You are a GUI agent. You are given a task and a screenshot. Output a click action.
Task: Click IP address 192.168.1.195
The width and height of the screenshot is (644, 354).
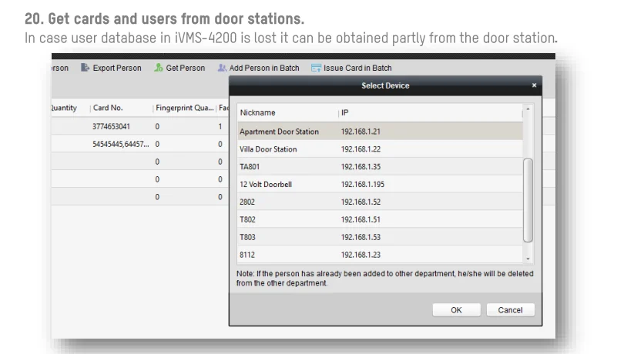pyautogui.click(x=363, y=185)
